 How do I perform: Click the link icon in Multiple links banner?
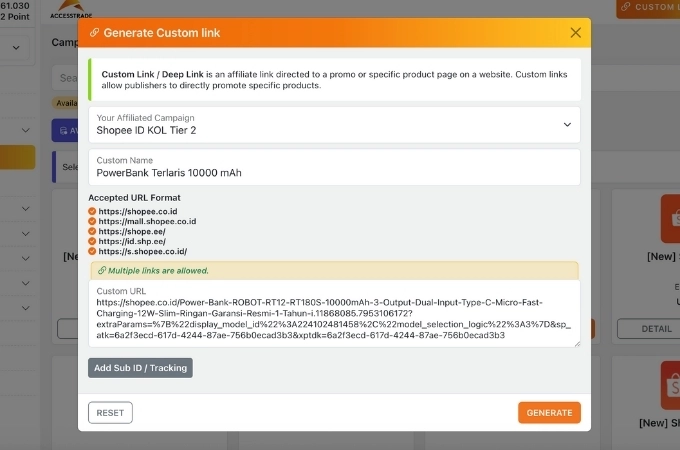pyautogui.click(x=101, y=271)
